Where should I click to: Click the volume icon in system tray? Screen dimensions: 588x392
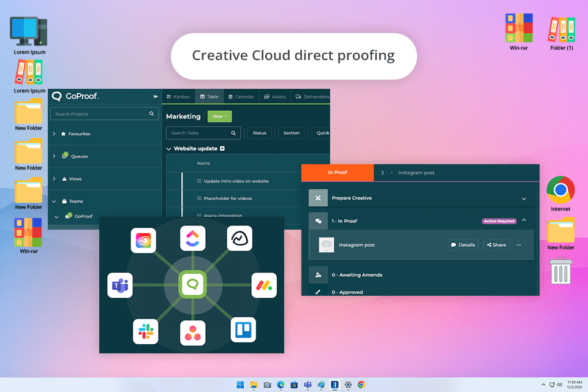(559, 385)
